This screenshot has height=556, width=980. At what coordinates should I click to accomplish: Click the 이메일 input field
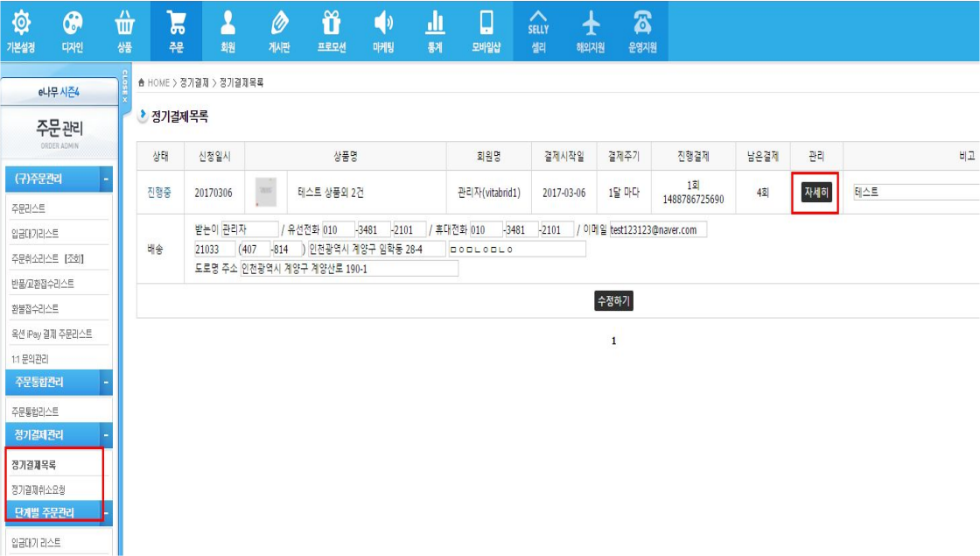(x=658, y=230)
